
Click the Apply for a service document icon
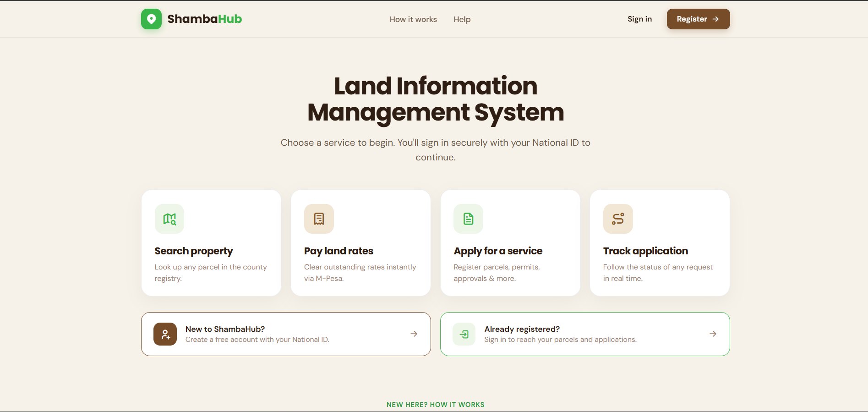click(x=468, y=219)
